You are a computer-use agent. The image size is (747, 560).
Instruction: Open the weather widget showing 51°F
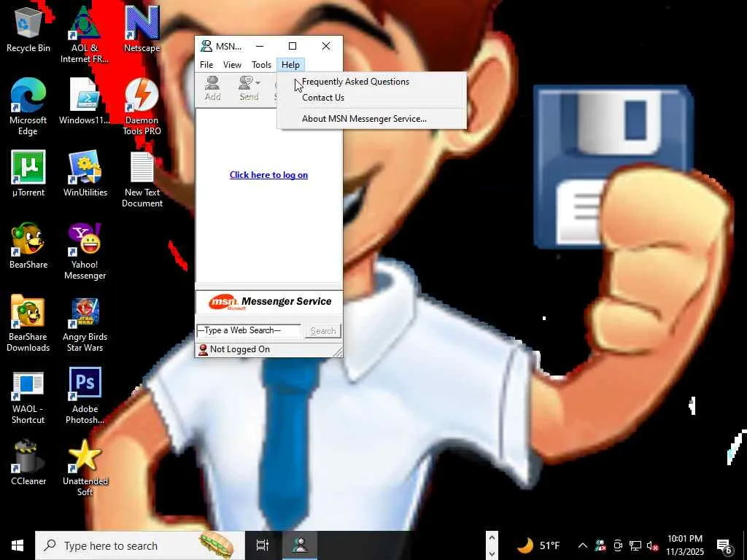[x=538, y=545]
